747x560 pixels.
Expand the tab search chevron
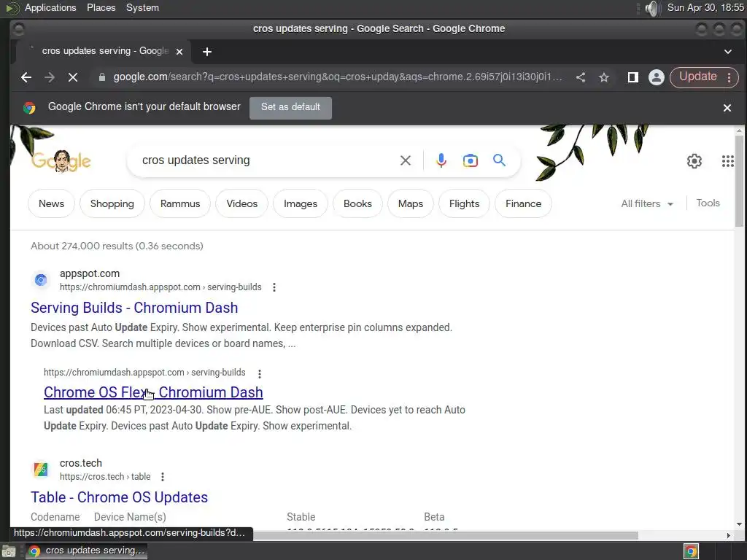727,52
